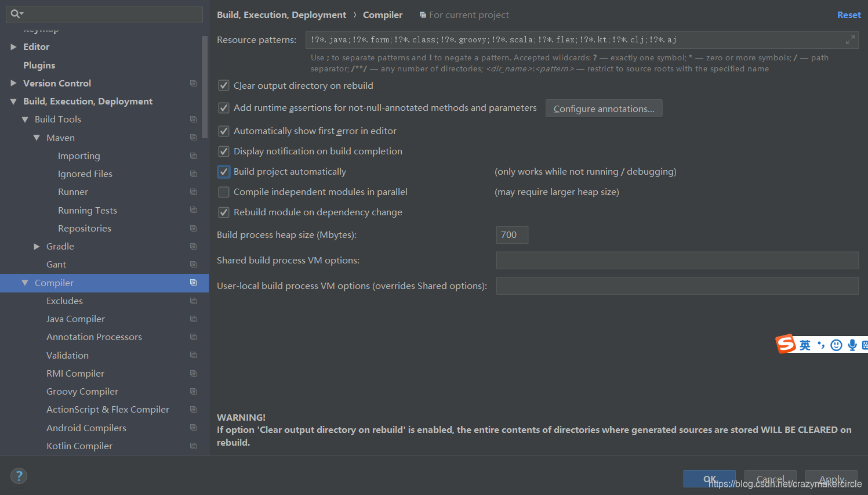This screenshot has width=868, height=495.
Task: Click project-level icon beside Repositories
Action: (194, 229)
